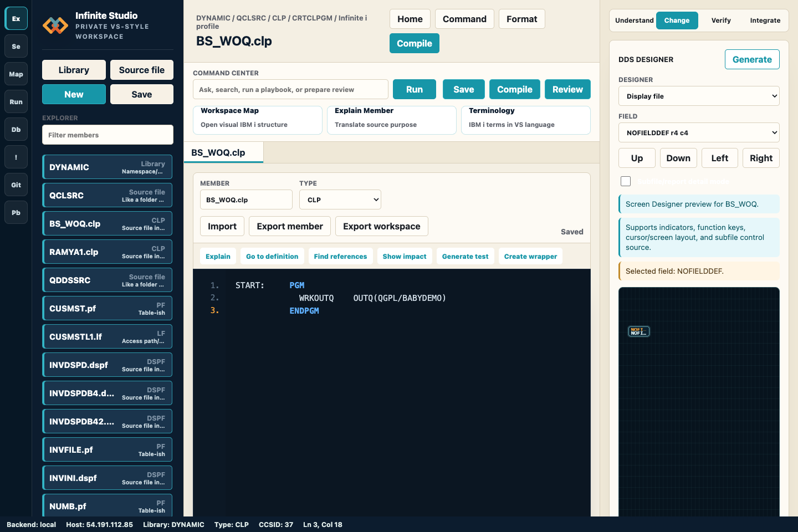798x532 pixels.
Task: Select DYNAMIC library in explorer
Action: [108, 167]
